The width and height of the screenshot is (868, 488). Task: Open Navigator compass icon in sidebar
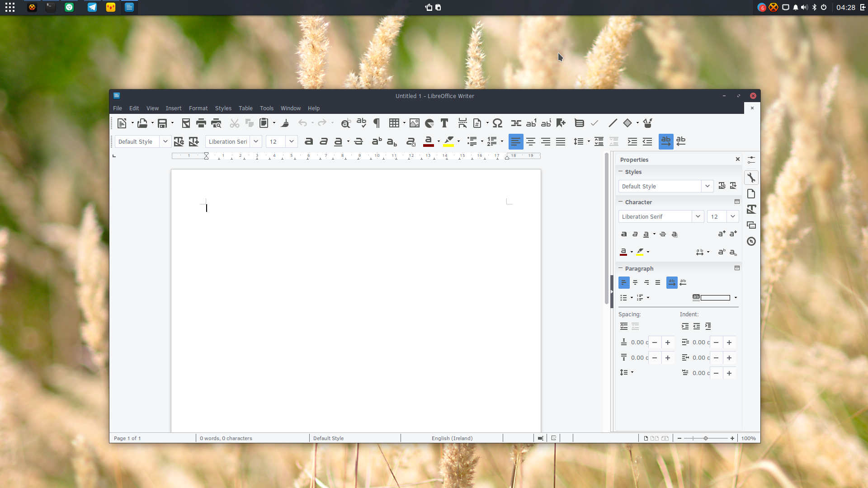(x=751, y=241)
